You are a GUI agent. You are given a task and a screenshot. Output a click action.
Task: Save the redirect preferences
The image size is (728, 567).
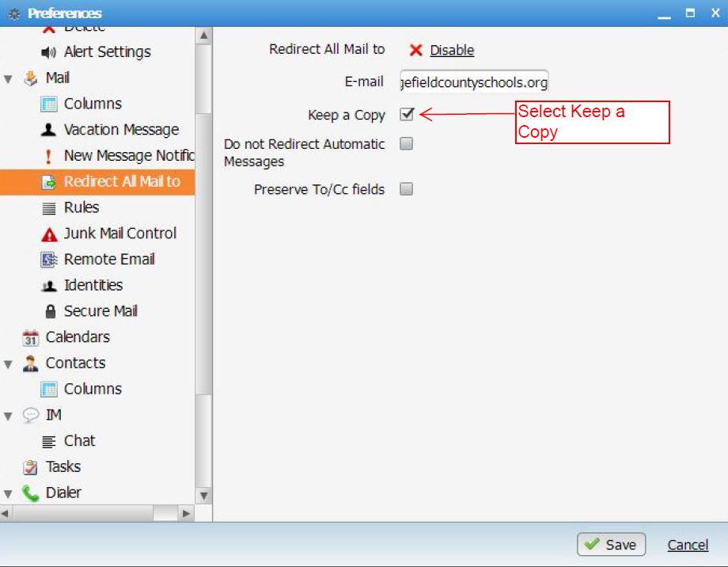click(611, 545)
